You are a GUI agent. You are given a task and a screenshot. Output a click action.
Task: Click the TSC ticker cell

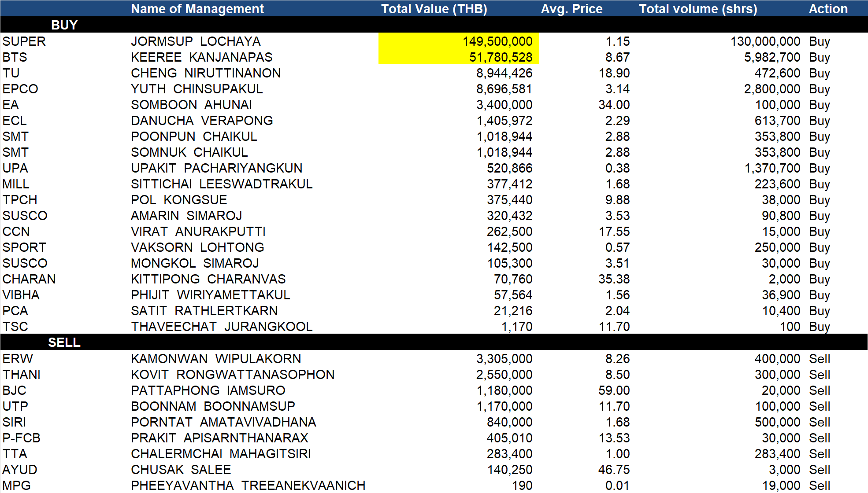tap(15, 327)
